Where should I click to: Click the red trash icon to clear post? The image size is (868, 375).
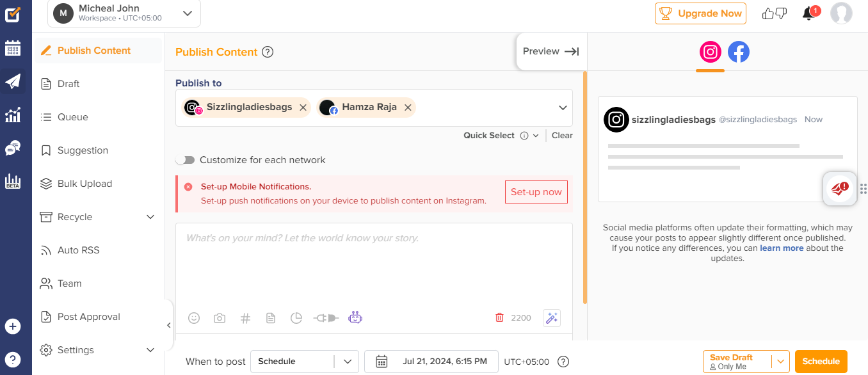pos(499,317)
